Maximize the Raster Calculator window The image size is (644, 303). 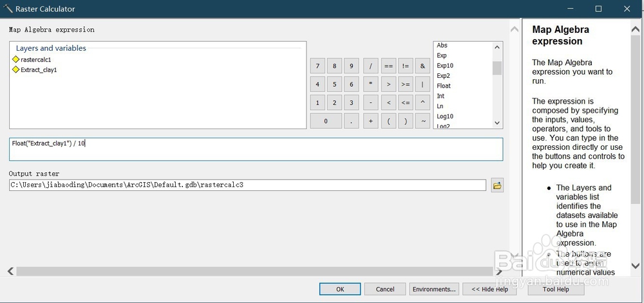tap(598, 8)
